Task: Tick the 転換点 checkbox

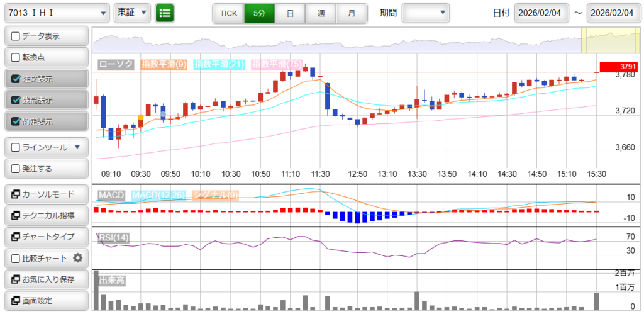Action: point(16,57)
